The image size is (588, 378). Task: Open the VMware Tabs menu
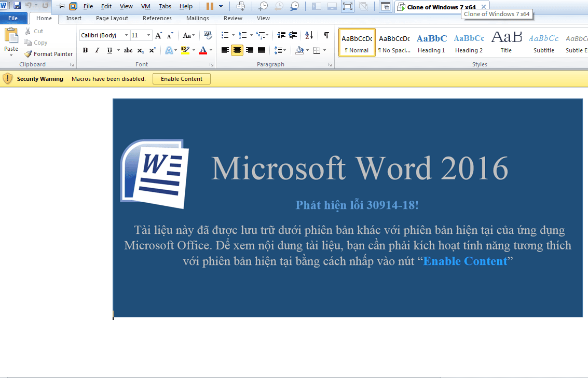(165, 6)
